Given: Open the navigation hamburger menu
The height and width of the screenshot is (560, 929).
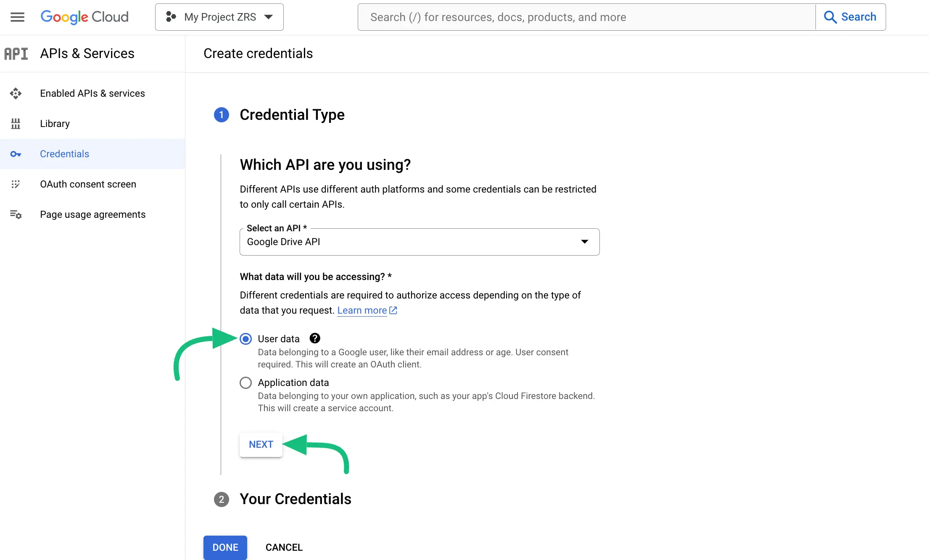Looking at the screenshot, I should coord(17,17).
